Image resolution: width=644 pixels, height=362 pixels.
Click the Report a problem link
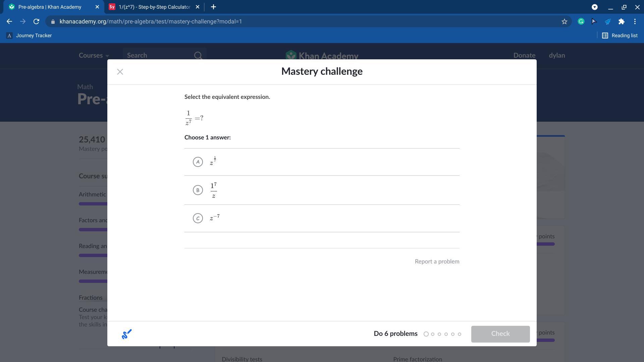tap(437, 261)
